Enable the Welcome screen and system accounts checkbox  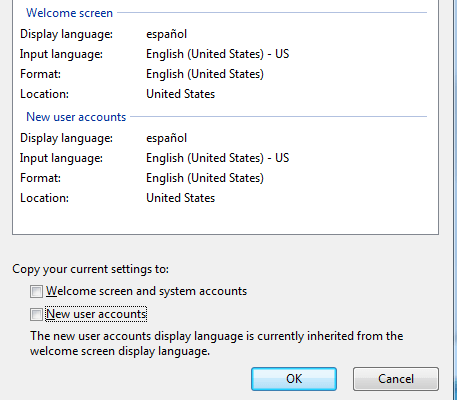(36, 291)
